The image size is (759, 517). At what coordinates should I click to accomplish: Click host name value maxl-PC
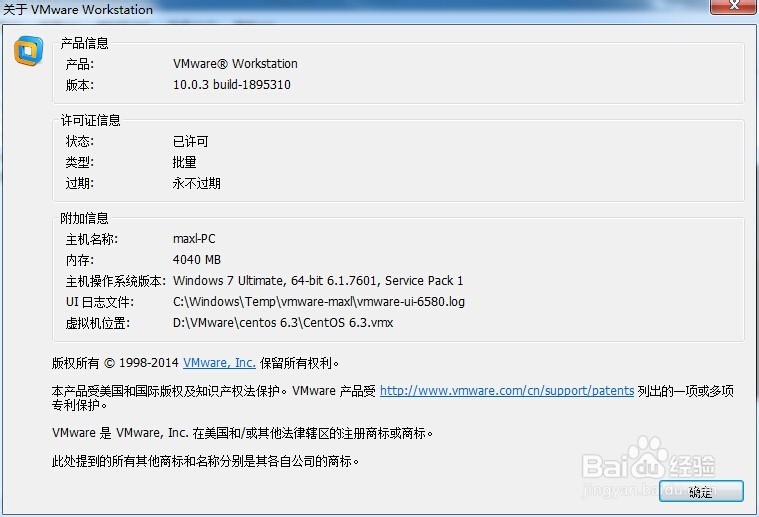point(194,239)
